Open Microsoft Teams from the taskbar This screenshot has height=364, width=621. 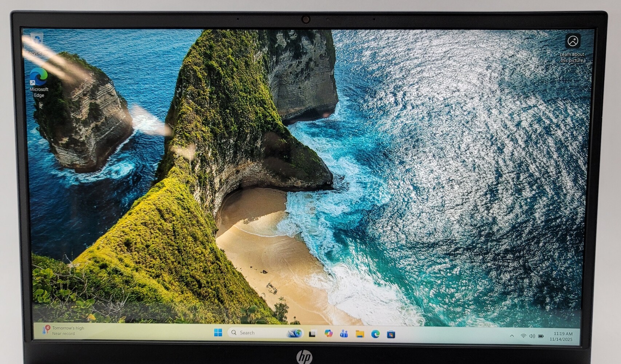click(x=344, y=334)
